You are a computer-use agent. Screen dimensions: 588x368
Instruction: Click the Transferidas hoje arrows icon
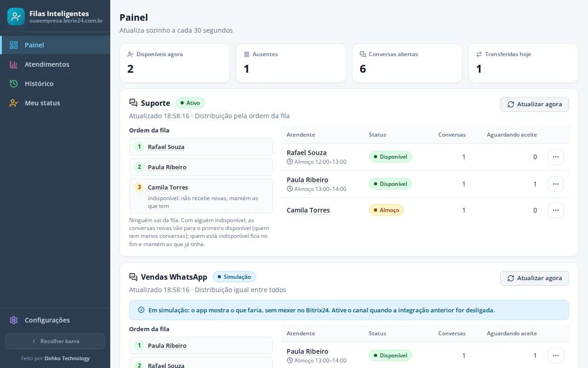(479, 54)
